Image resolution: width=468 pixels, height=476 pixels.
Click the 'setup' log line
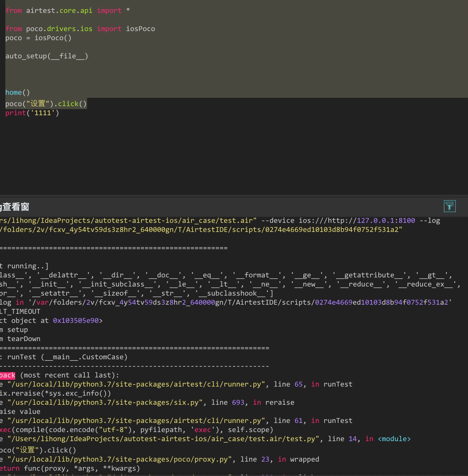(x=14, y=330)
